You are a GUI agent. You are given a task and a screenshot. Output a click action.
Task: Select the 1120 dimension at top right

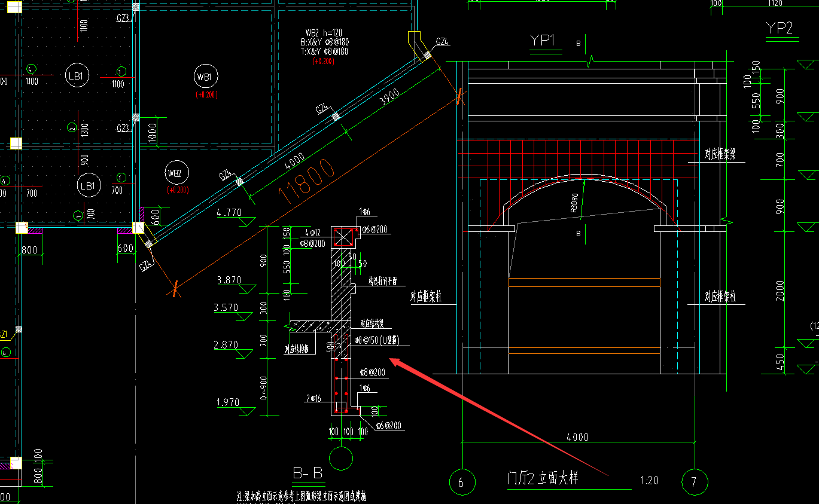774,3
